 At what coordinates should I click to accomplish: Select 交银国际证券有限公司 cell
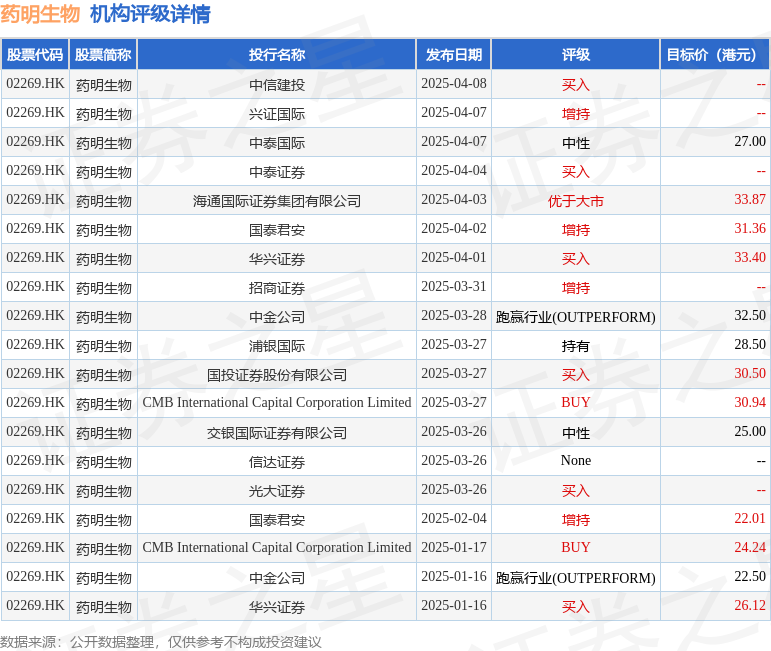(277, 433)
